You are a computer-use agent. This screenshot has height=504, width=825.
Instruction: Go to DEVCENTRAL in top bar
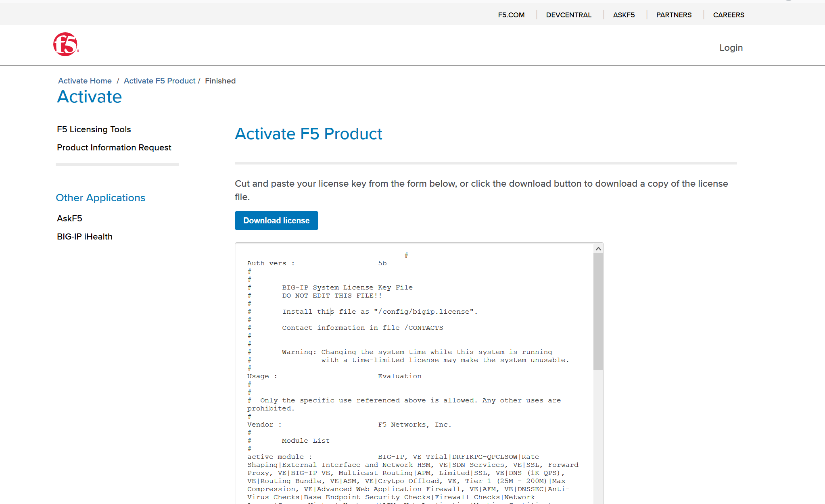[x=568, y=15]
